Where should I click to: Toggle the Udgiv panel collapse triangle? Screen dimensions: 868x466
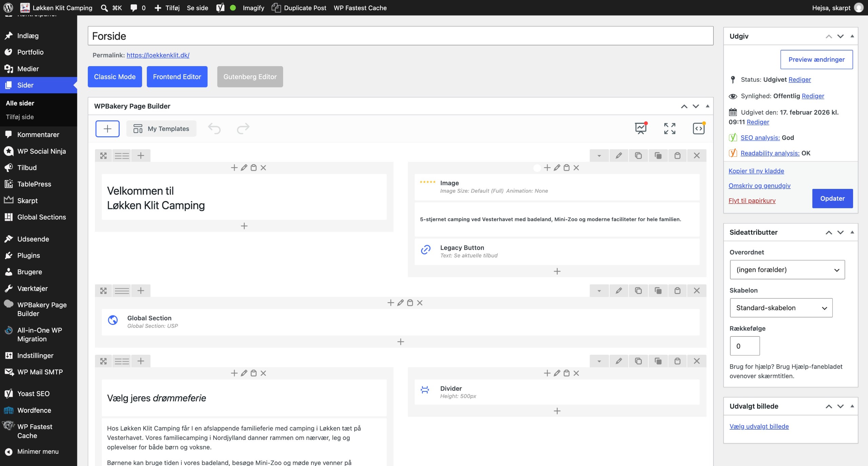click(852, 36)
